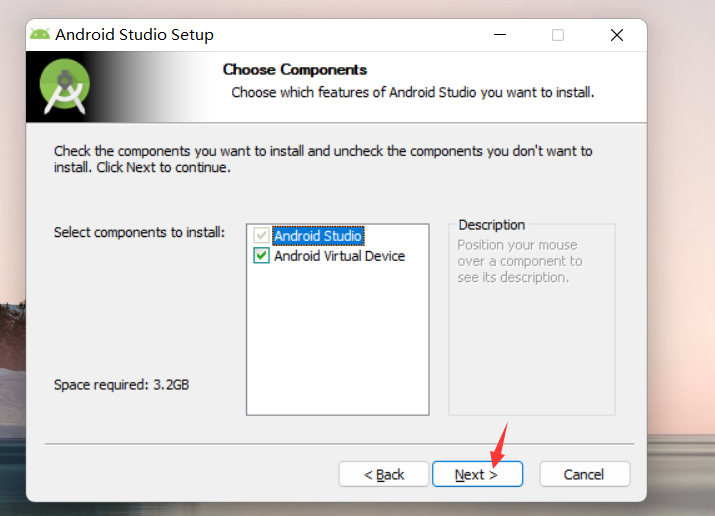Click 'Choose which features of Android Studio' subtitle
This screenshot has height=516, width=715.
coord(413,93)
